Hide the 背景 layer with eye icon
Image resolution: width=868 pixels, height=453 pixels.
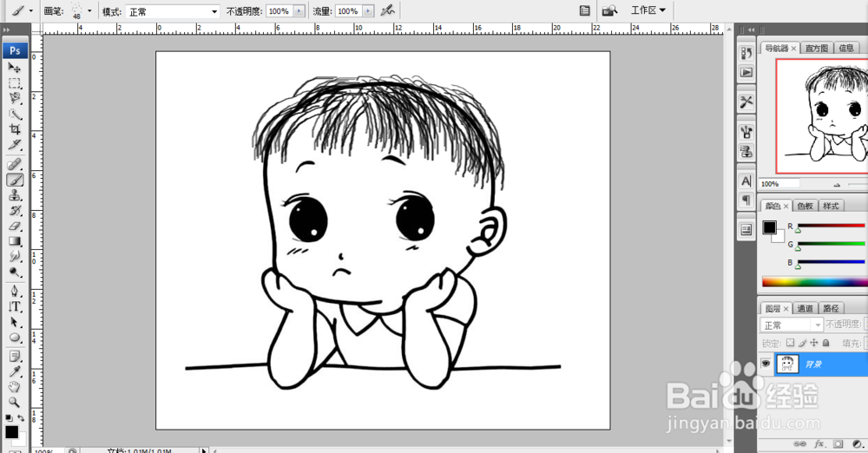766,364
